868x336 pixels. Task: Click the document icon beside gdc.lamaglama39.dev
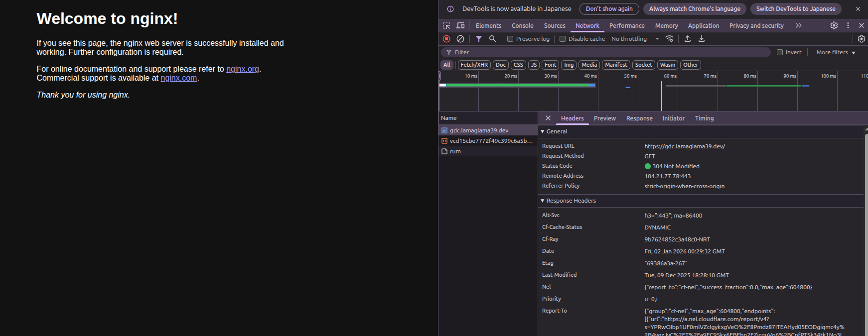[x=444, y=130]
